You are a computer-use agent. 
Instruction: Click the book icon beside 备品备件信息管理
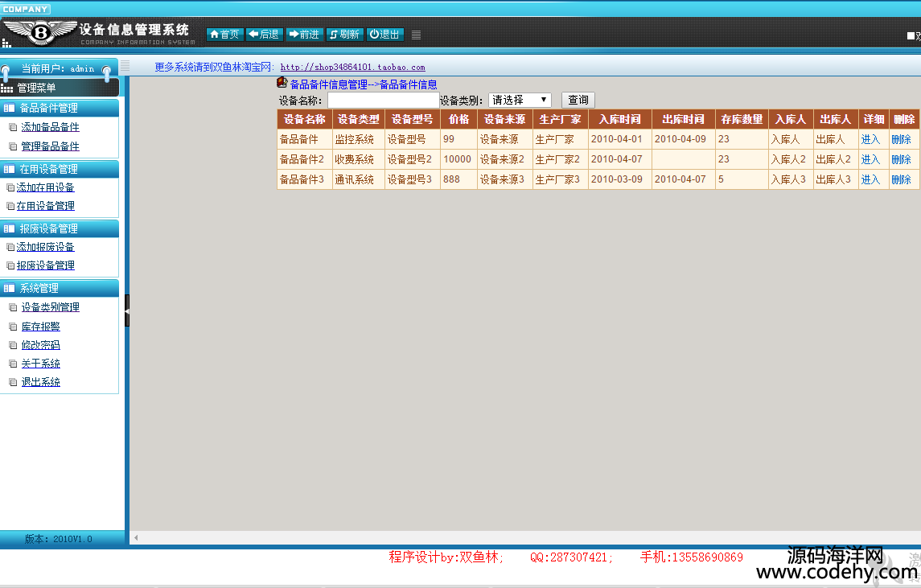282,83
